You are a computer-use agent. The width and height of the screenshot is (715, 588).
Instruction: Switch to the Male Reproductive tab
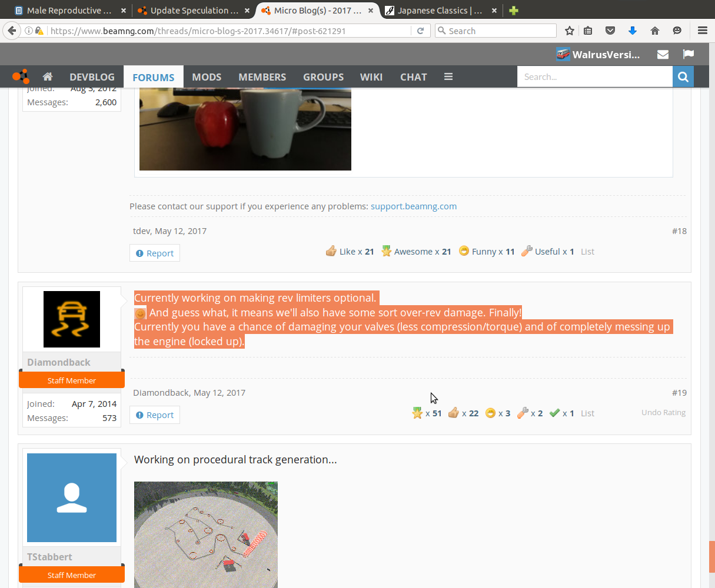pos(69,10)
